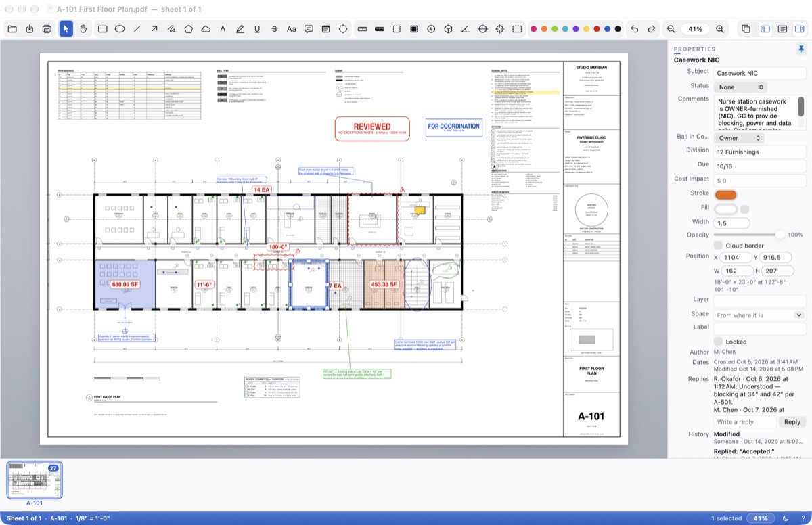The width and height of the screenshot is (812, 525).
Task: Redo the last undone action
Action: 652,29
